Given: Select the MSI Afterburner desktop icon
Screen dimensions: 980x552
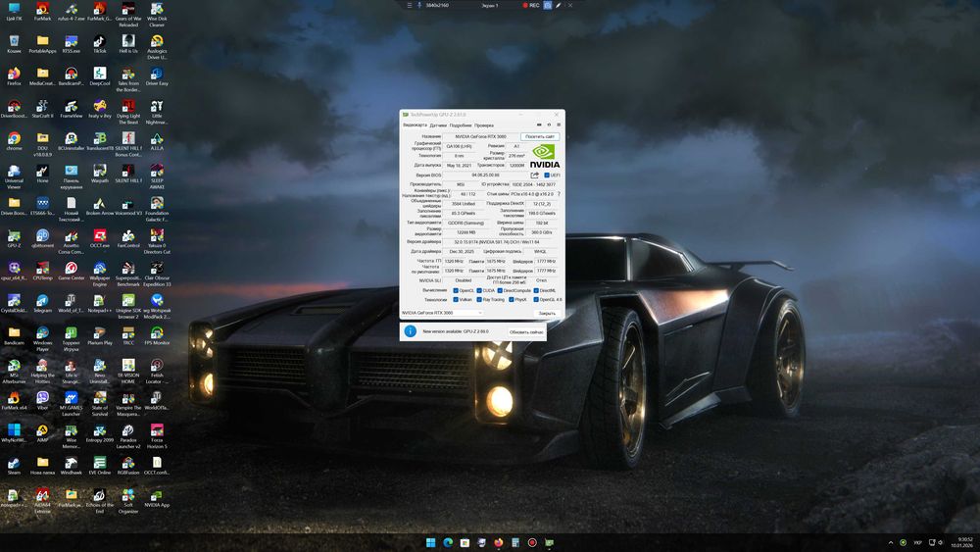Looking at the screenshot, I should 14,372.
